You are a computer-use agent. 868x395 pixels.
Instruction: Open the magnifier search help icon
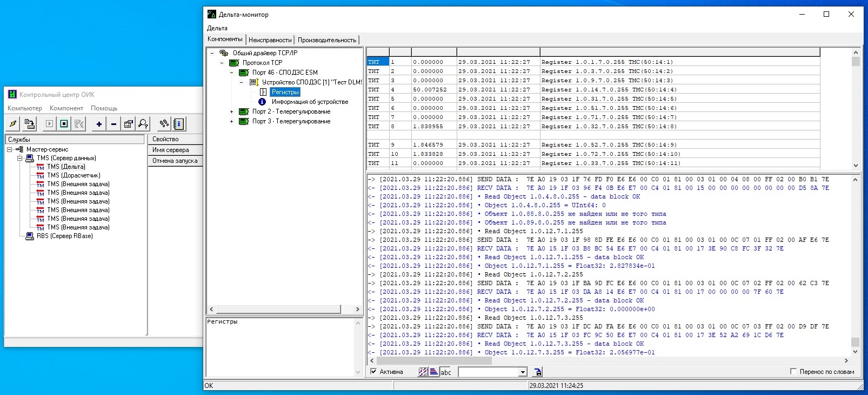(143, 124)
